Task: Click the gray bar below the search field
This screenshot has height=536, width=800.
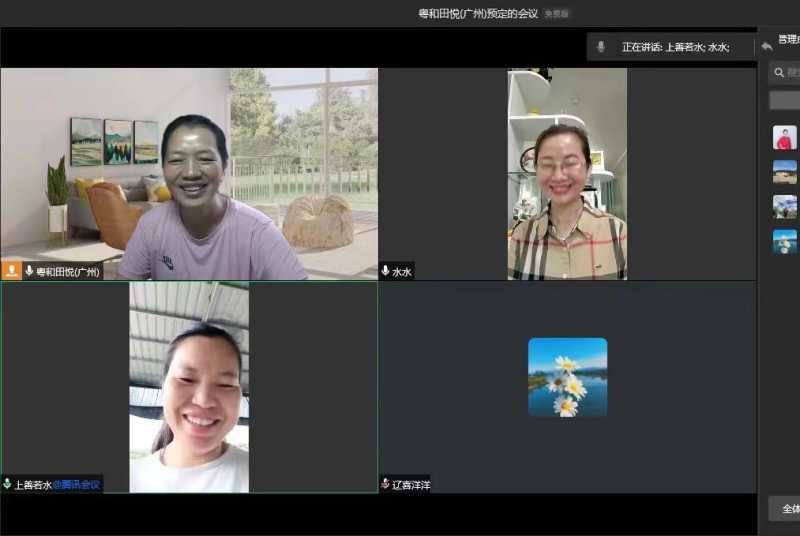Action: tap(785, 100)
